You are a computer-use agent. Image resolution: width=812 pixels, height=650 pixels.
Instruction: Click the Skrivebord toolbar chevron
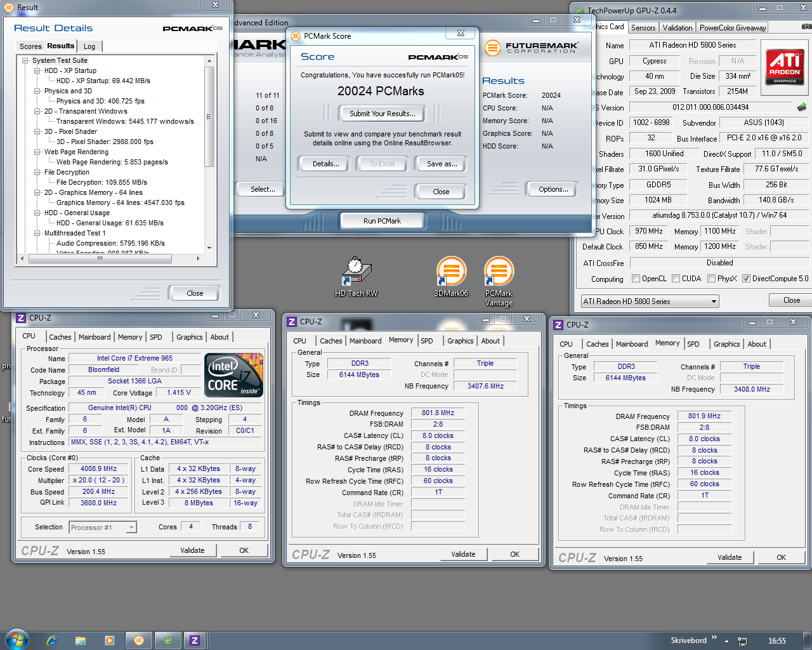point(714,637)
